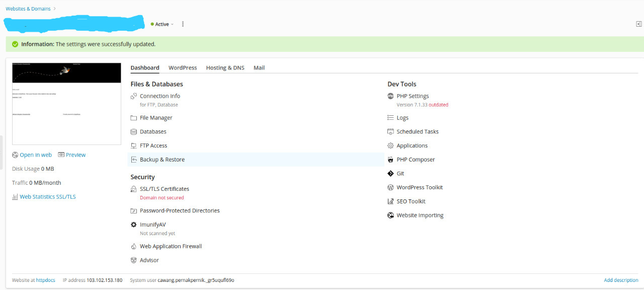Collapse the side panel using the top-right toggle
This screenshot has height=290, width=644.
click(x=638, y=24)
